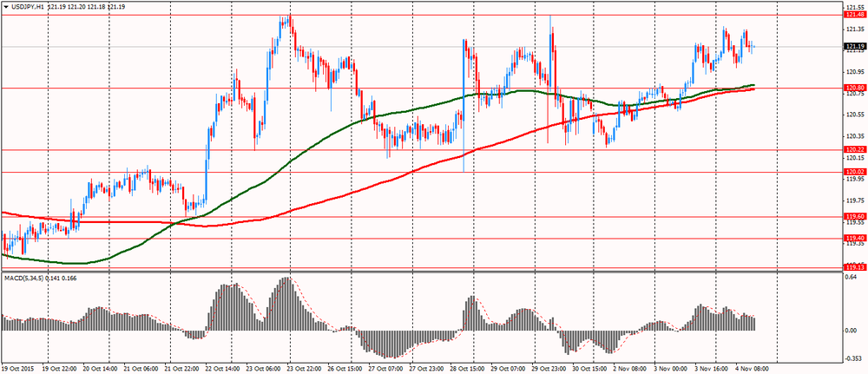Click the 3 Nov 00:00 time label
Screen dimensions: 868x374
[672, 367]
